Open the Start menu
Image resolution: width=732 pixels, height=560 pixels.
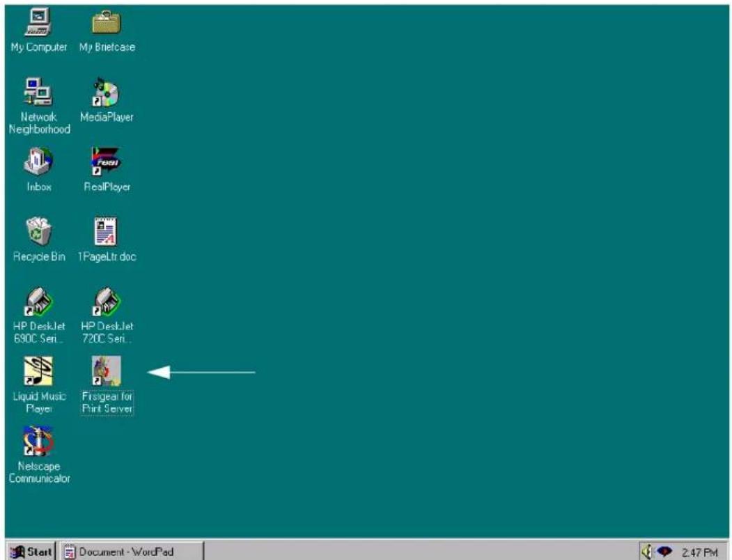32,552
